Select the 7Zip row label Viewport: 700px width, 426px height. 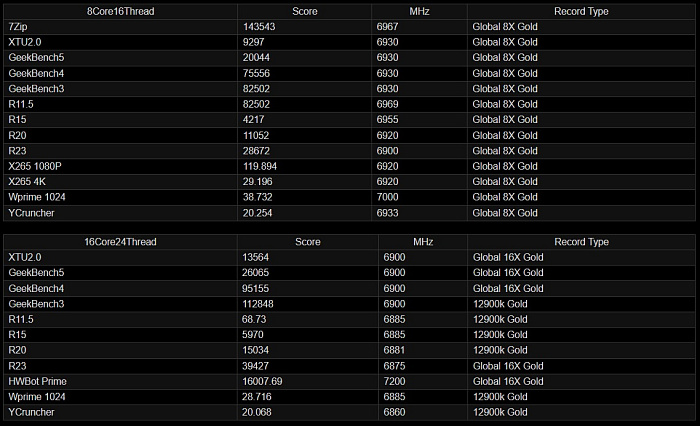point(18,27)
